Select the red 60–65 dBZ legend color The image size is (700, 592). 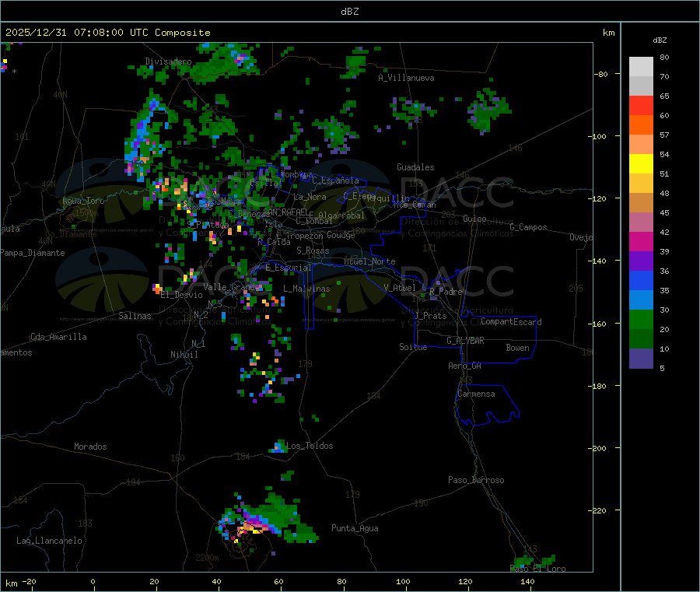tap(641, 105)
